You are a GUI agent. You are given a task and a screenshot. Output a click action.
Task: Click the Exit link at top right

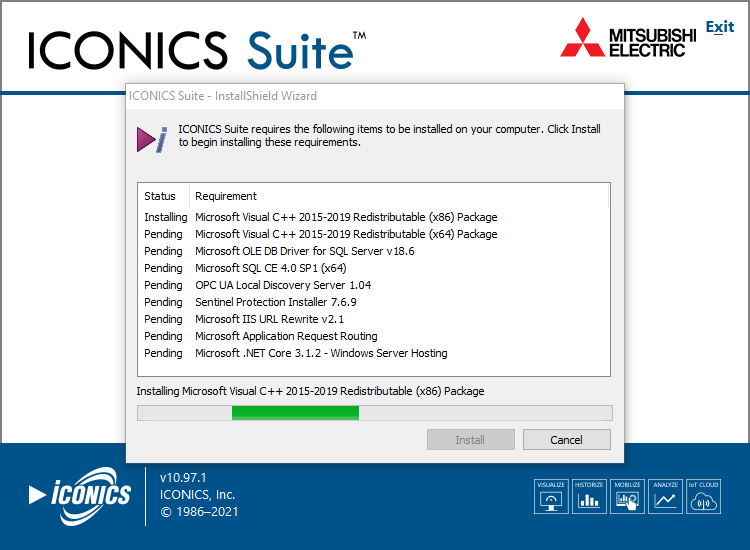[719, 27]
